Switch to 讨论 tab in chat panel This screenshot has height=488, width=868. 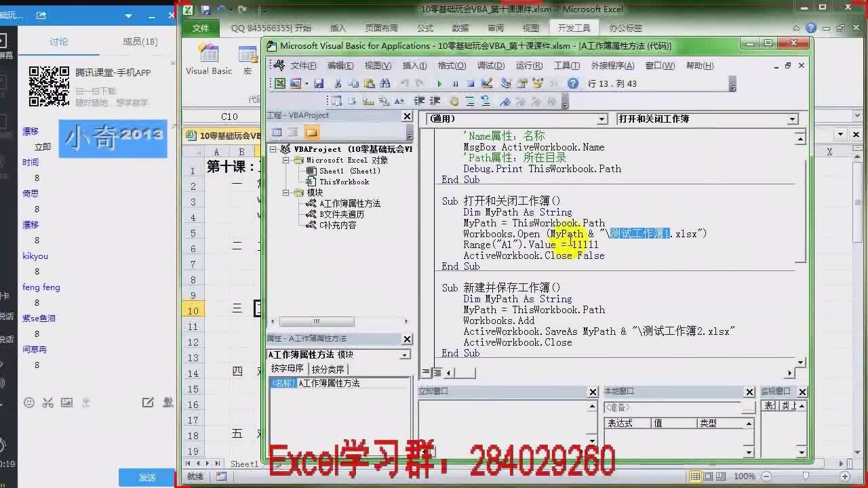tap(59, 41)
